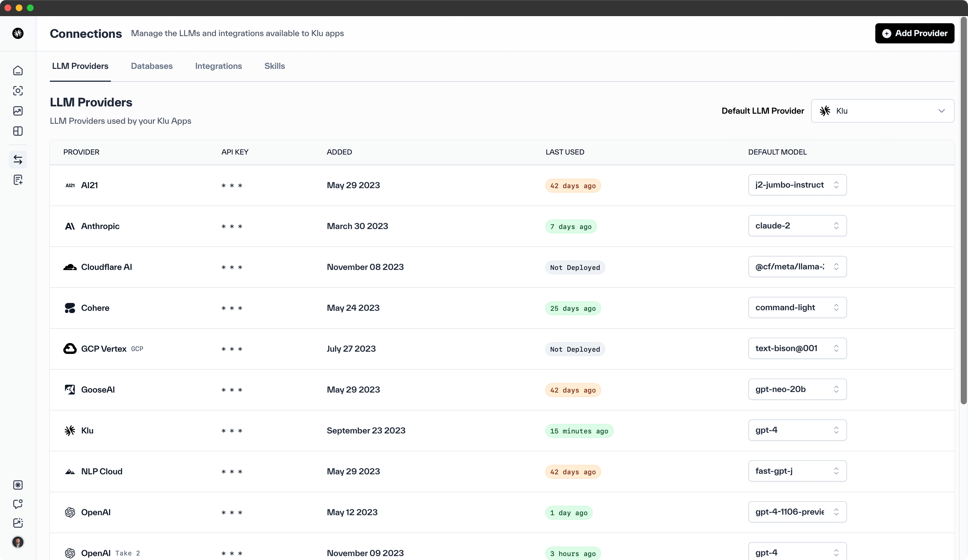Select the layout panels icon in the sidebar
Screen dimensions: 968x560
tap(18, 131)
